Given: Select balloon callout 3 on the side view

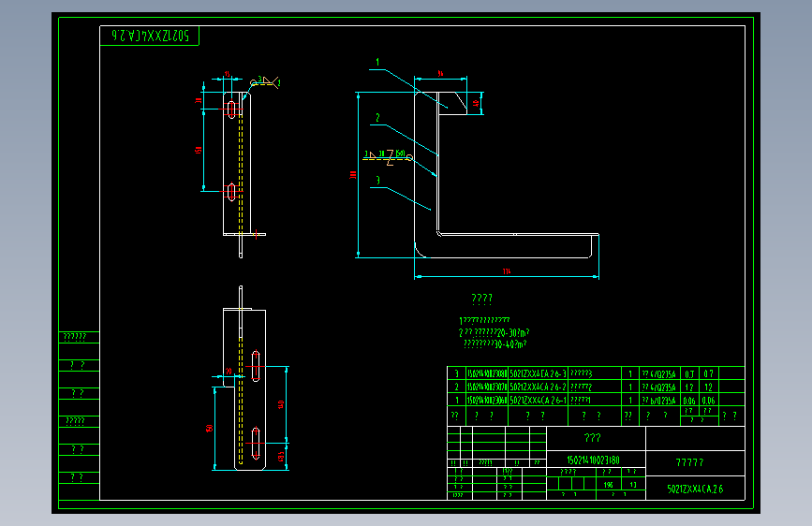Looking at the screenshot, I should [x=378, y=180].
